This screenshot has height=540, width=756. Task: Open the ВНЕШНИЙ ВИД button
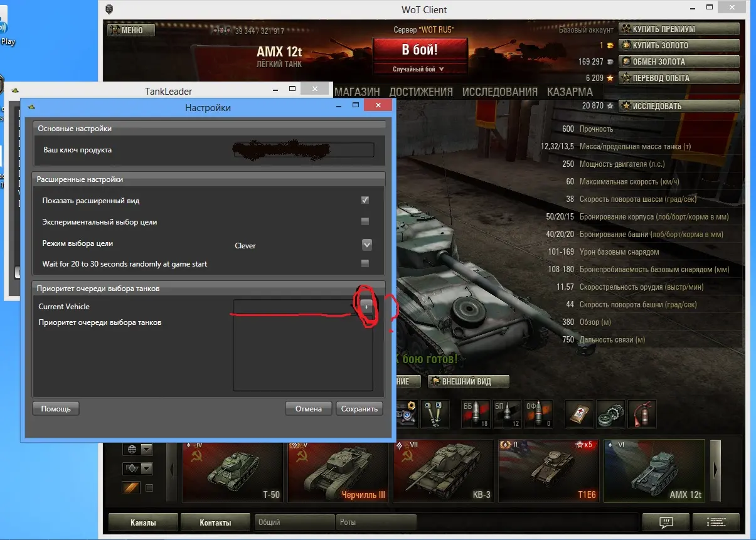click(x=469, y=381)
